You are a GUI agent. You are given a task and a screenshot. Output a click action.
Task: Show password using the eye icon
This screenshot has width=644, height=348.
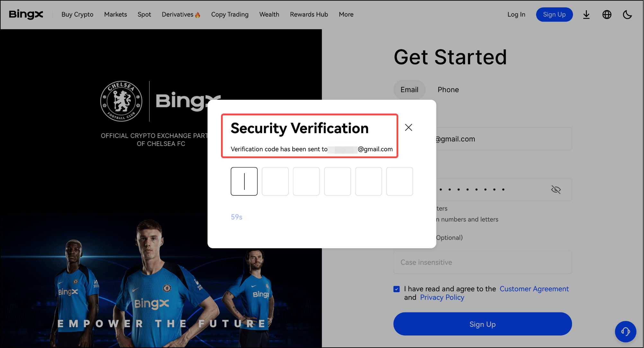pyautogui.click(x=556, y=190)
